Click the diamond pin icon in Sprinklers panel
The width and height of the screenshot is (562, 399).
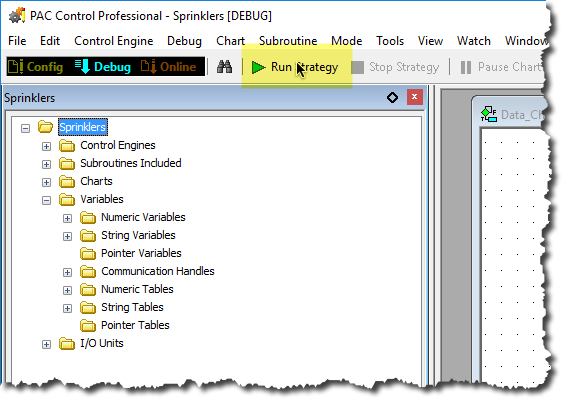pos(392,97)
